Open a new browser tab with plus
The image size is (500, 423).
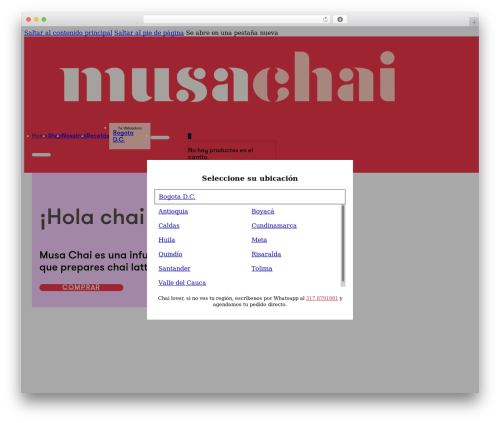474,22
